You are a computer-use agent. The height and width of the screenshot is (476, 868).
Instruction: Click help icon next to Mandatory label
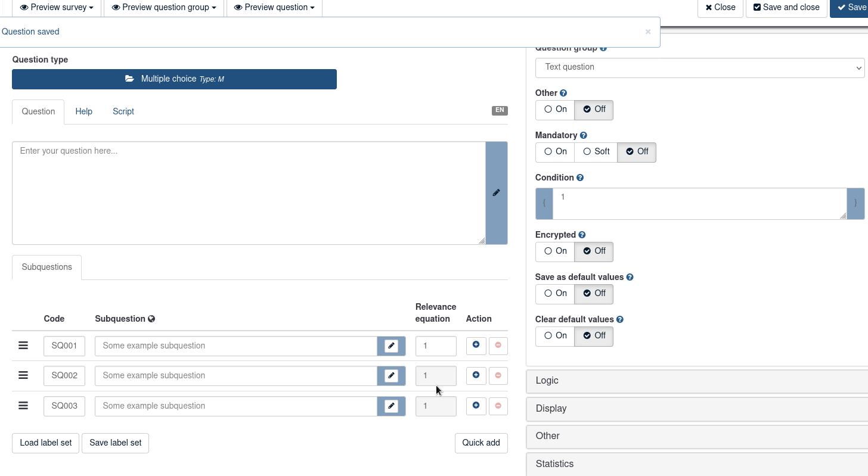point(584,136)
